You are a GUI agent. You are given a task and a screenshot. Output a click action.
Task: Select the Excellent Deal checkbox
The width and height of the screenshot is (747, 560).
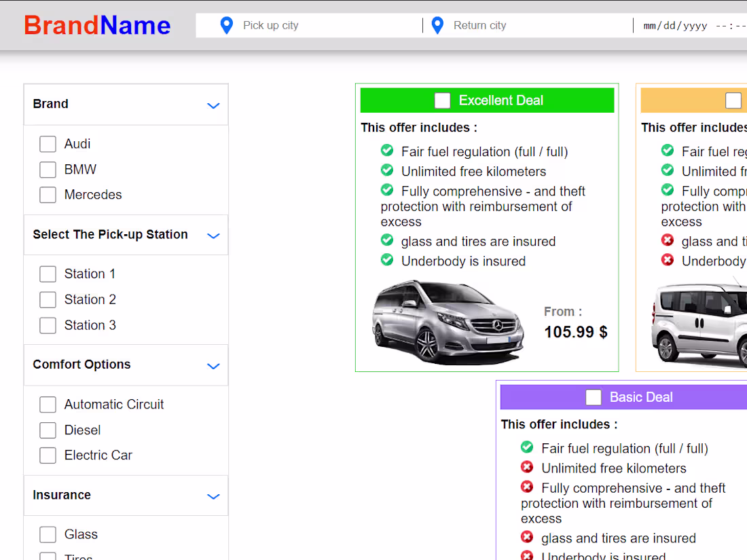coord(443,100)
